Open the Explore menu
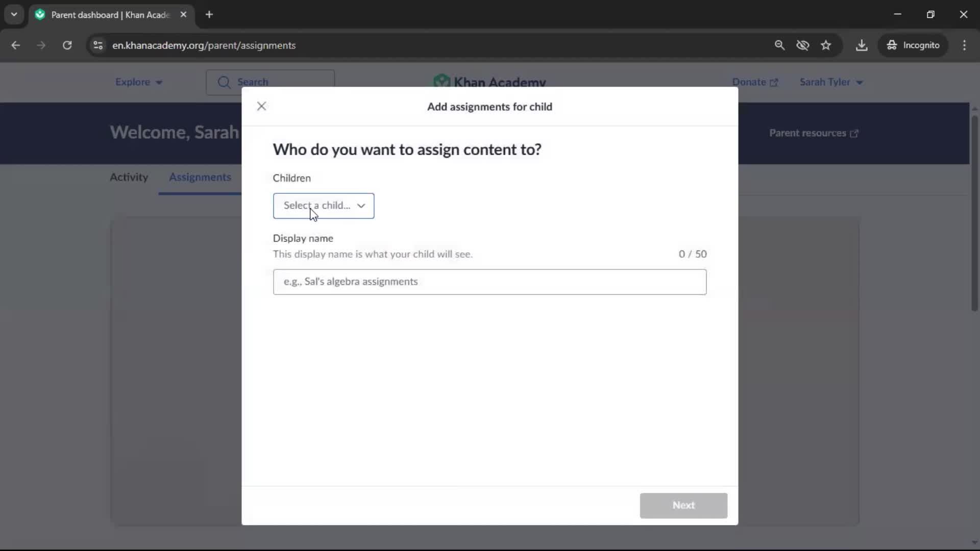Image resolution: width=980 pixels, height=551 pixels. click(x=138, y=82)
